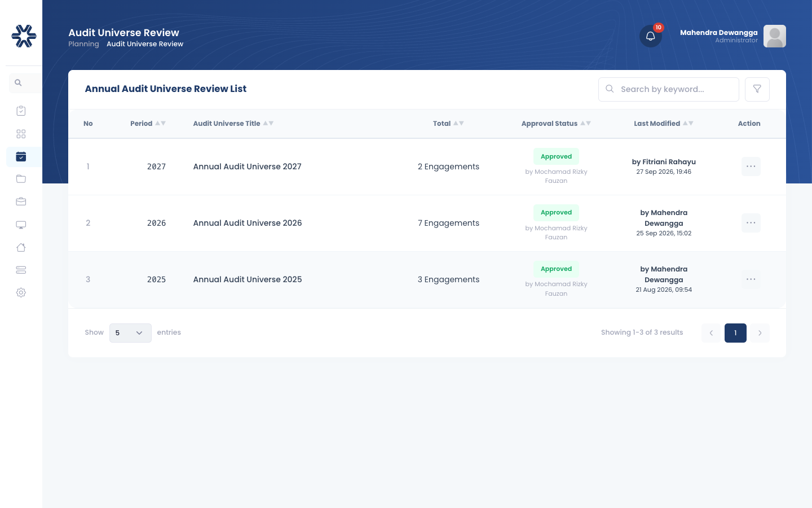This screenshot has height=508, width=812.
Task: Open the sidebar search icon
Action: pos(18,83)
